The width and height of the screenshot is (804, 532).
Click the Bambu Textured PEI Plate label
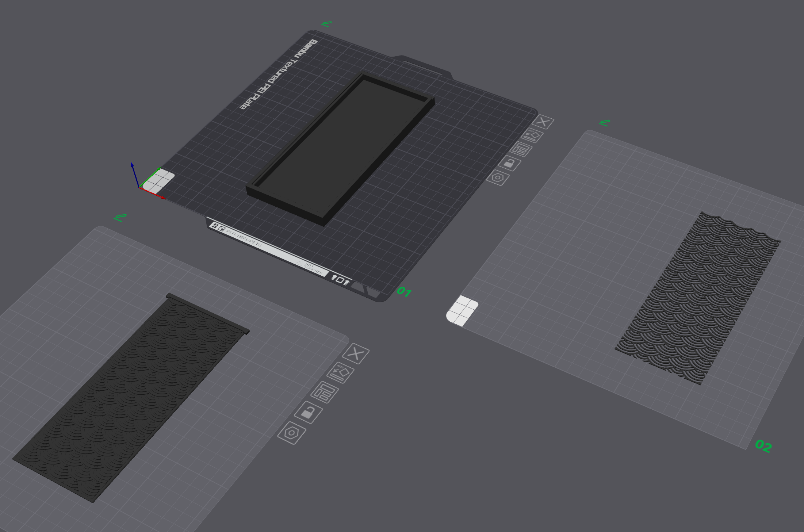point(279,74)
